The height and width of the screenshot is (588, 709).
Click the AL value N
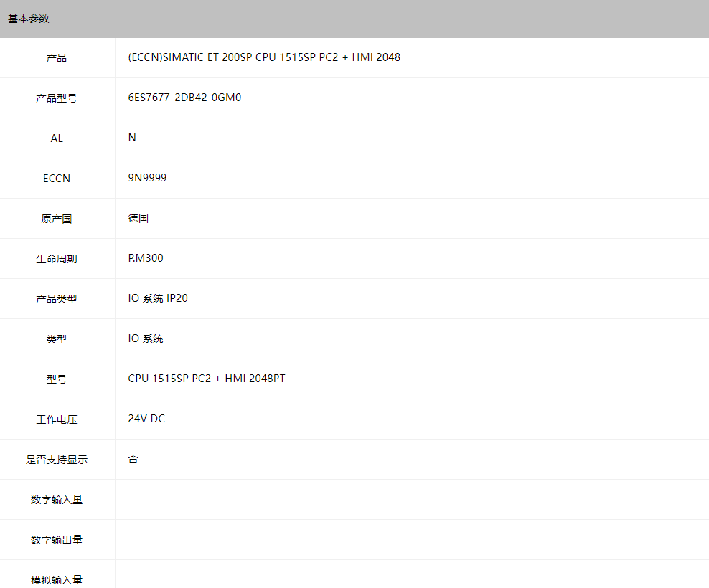coord(132,138)
